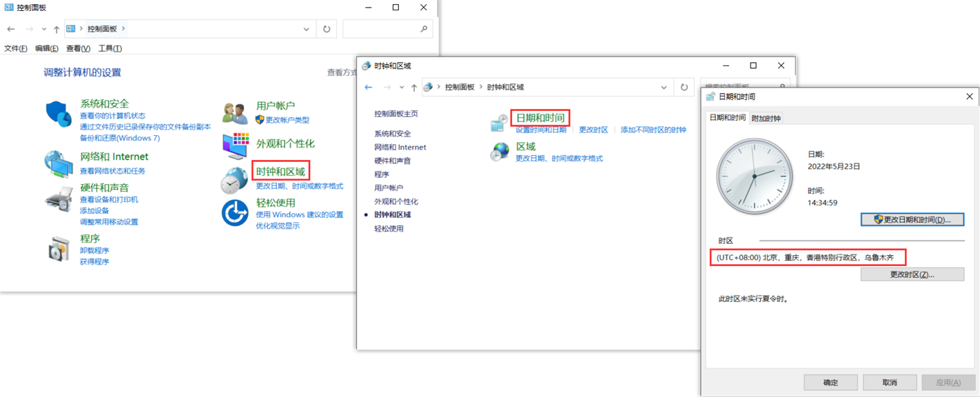Open the 工具(T) menu
Image resolution: width=980 pixels, height=397 pixels.
pos(110,48)
